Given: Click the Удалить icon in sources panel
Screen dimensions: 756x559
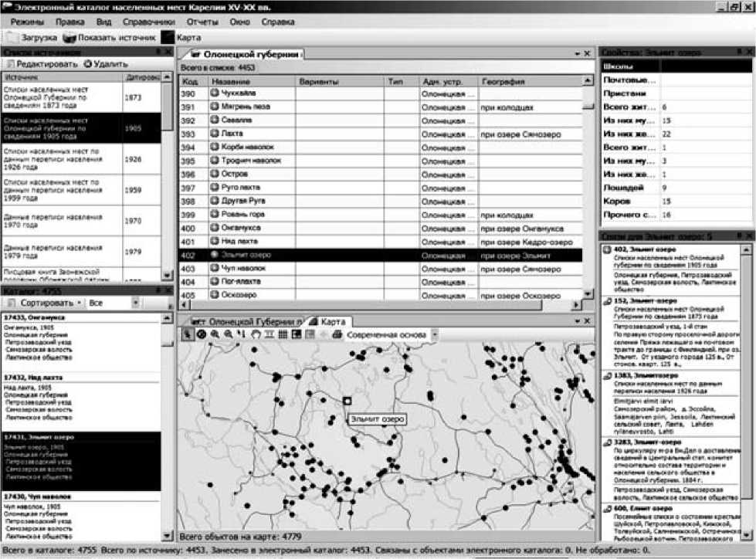Looking at the screenshot, I should 88,63.
